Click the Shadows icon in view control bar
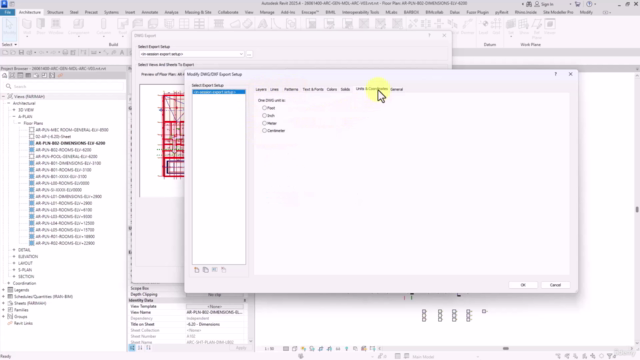 (x=312, y=349)
